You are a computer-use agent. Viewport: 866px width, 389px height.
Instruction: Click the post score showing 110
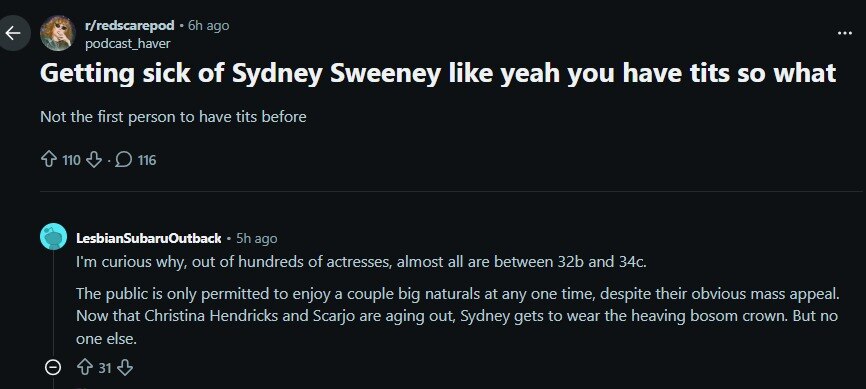coord(72,160)
